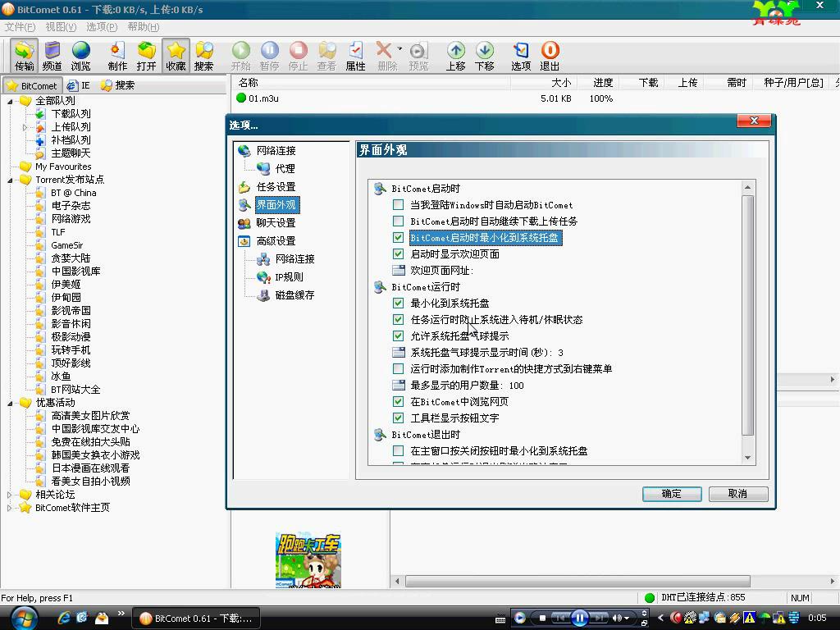Click the 打开 open torrent icon
This screenshot has width=840, height=630.
coord(146,56)
